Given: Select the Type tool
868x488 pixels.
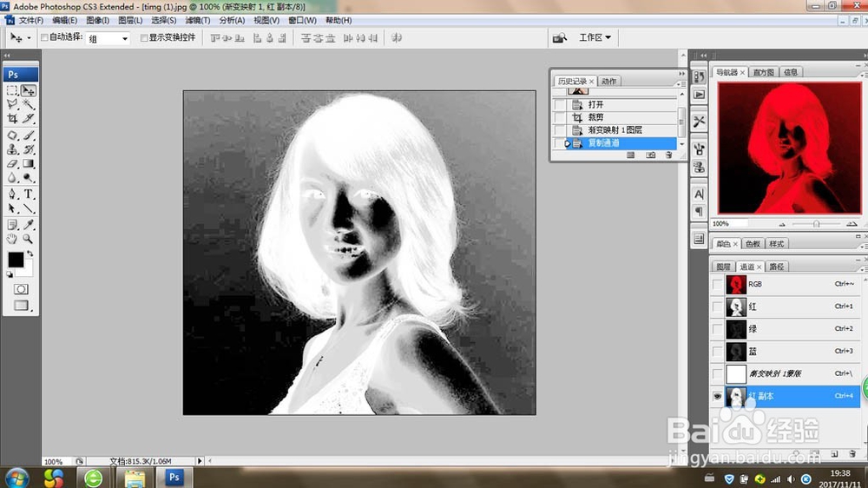Looking at the screenshot, I should pyautogui.click(x=29, y=195).
